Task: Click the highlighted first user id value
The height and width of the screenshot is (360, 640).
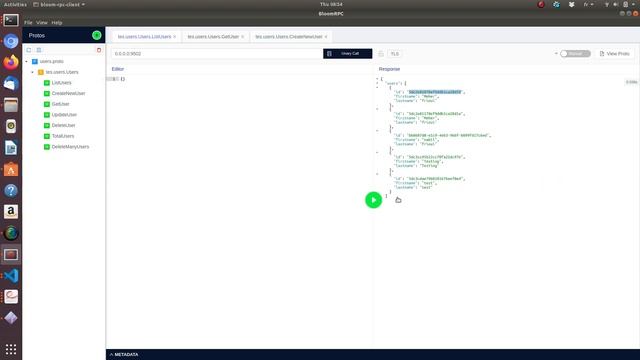Action: click(435, 92)
